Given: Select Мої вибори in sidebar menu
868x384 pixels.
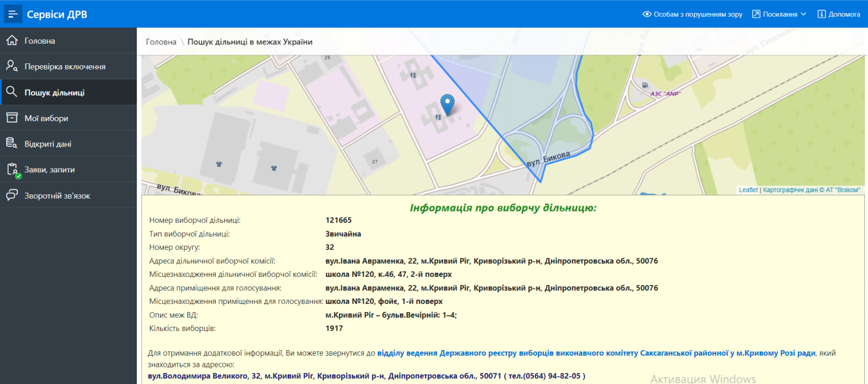Looking at the screenshot, I should [x=46, y=118].
